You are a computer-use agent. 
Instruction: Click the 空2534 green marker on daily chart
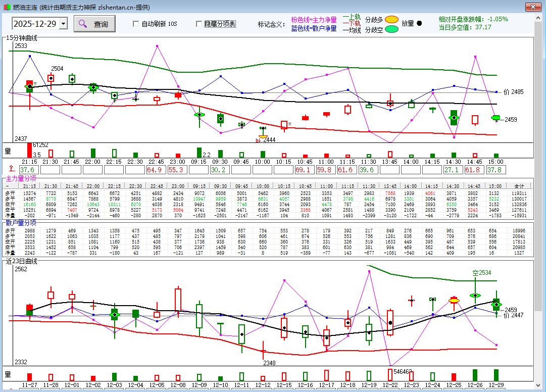pyautogui.click(x=475, y=295)
